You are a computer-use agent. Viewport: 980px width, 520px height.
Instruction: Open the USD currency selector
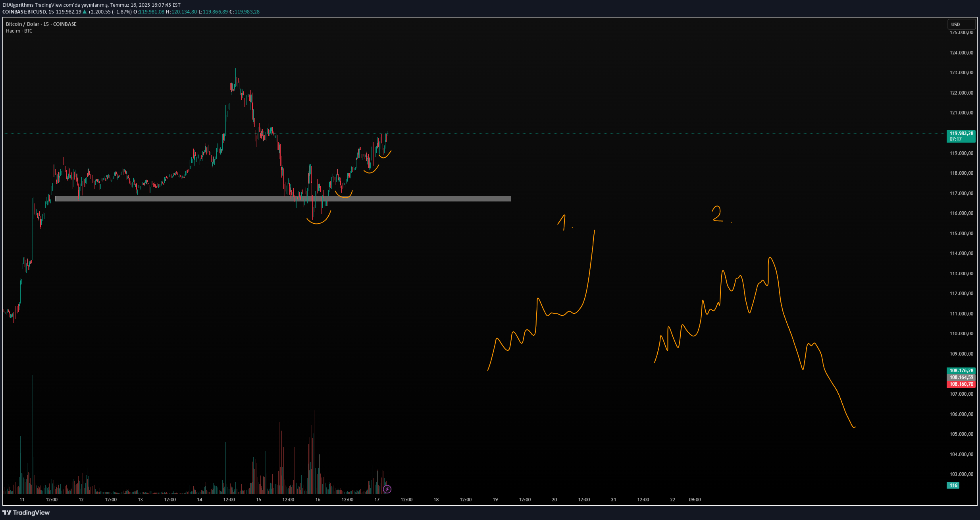[x=961, y=24]
